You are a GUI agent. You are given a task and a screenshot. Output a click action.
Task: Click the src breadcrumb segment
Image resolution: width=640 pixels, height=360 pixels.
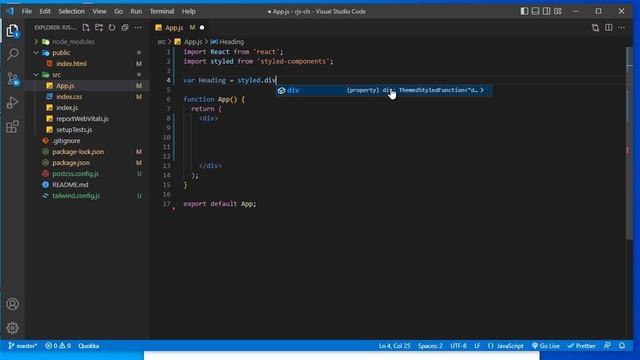coord(162,42)
